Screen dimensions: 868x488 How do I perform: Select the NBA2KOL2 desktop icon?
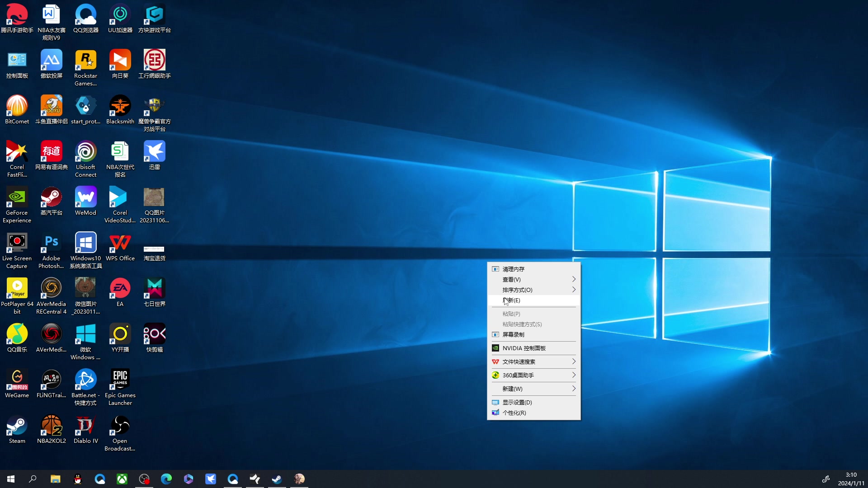pos(52,429)
